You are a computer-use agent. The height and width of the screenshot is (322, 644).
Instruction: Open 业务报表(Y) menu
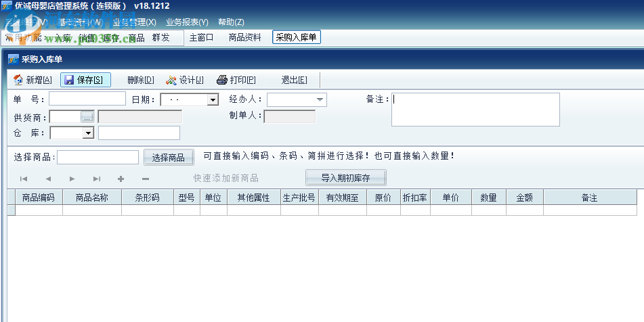187,22
